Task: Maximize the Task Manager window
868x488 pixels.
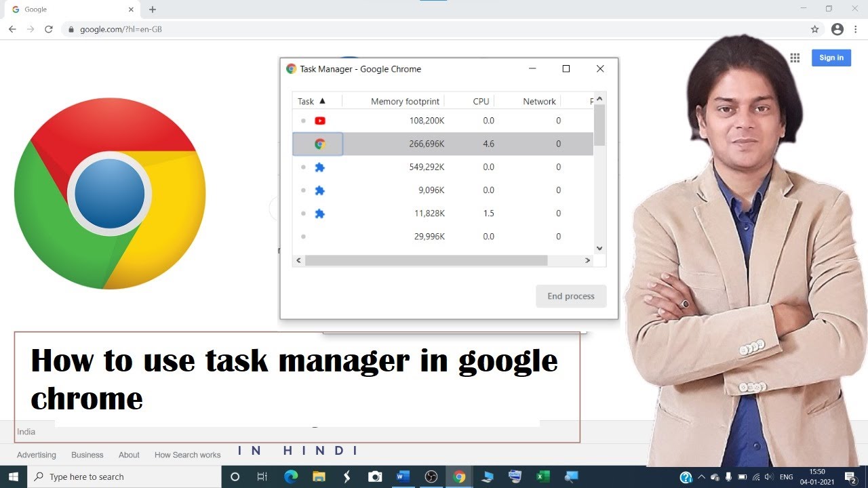Action: pos(566,68)
